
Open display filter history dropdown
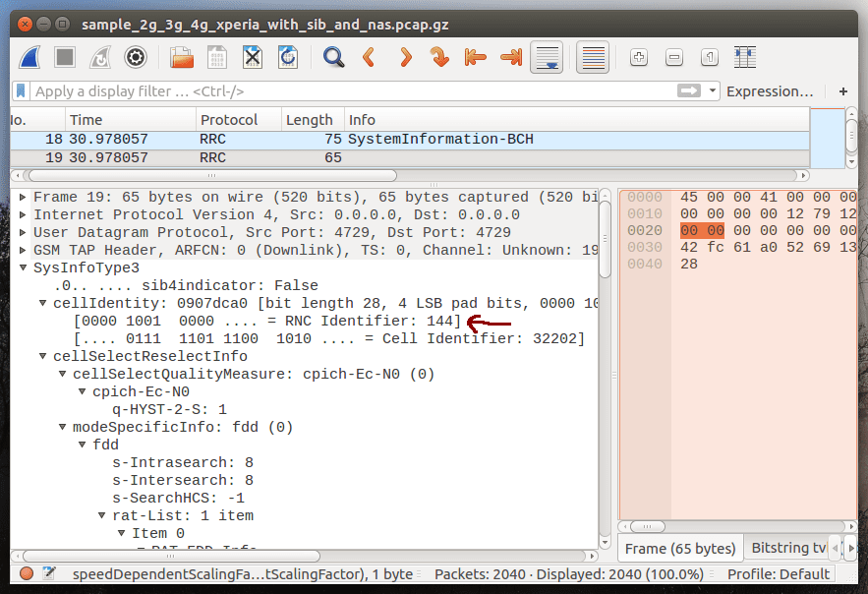click(x=713, y=91)
